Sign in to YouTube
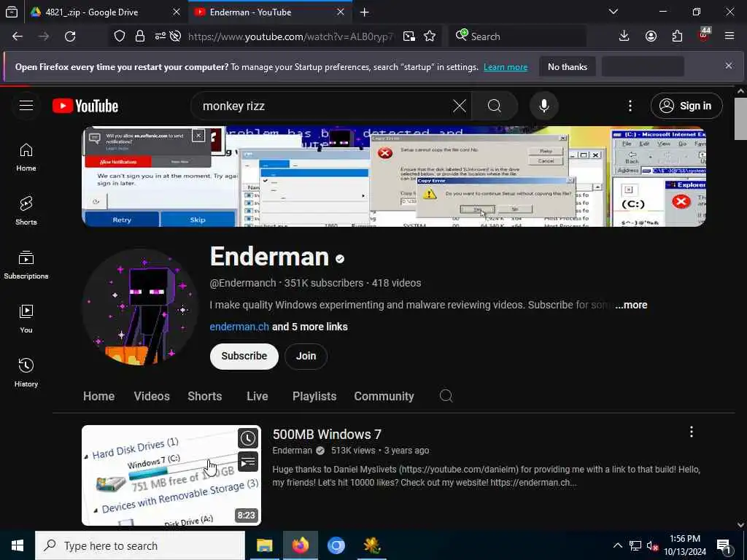The height and width of the screenshot is (560, 747). pyautogui.click(x=686, y=106)
